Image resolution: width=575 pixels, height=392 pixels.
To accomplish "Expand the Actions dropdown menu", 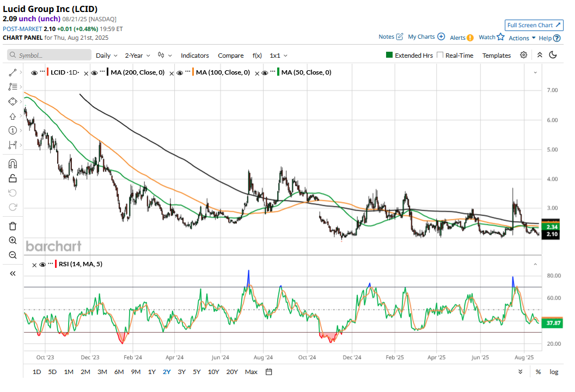I will click(522, 38).
